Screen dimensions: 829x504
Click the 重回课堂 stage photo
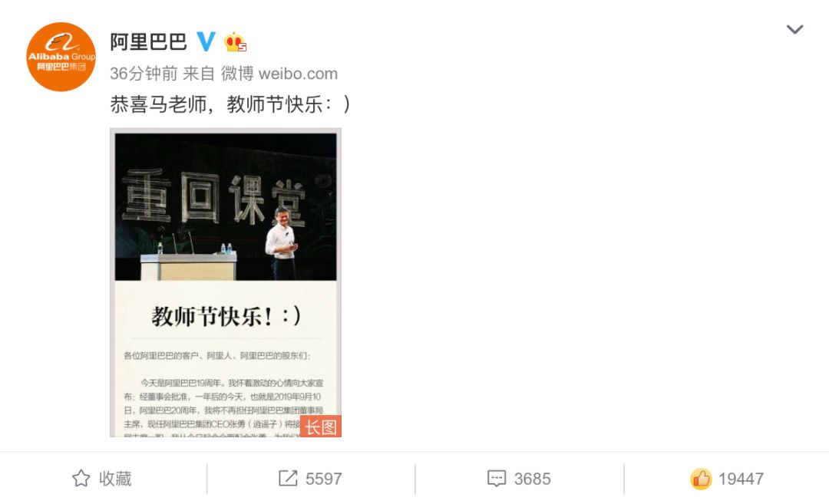[226, 207]
